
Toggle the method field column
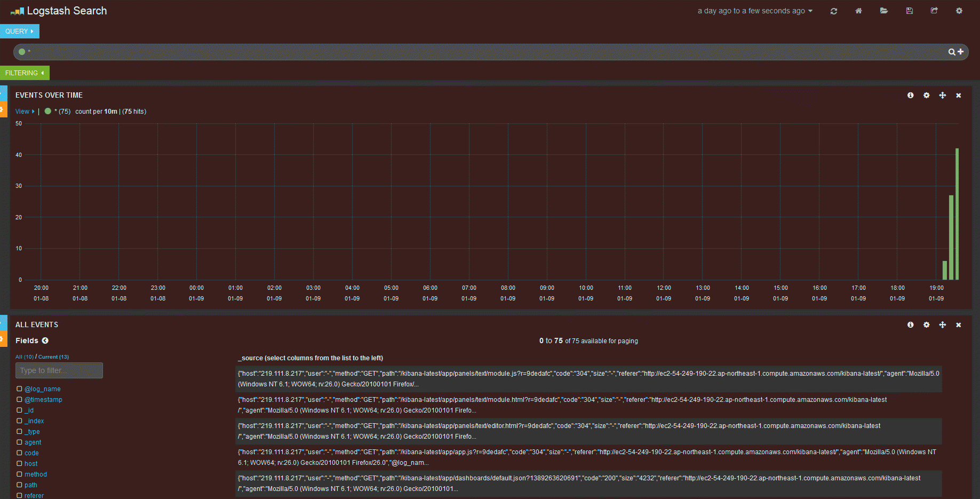coord(19,474)
